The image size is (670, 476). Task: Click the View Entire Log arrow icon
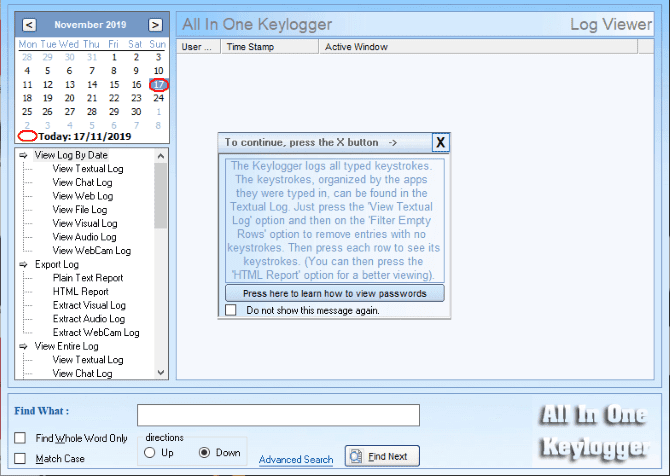[24, 346]
